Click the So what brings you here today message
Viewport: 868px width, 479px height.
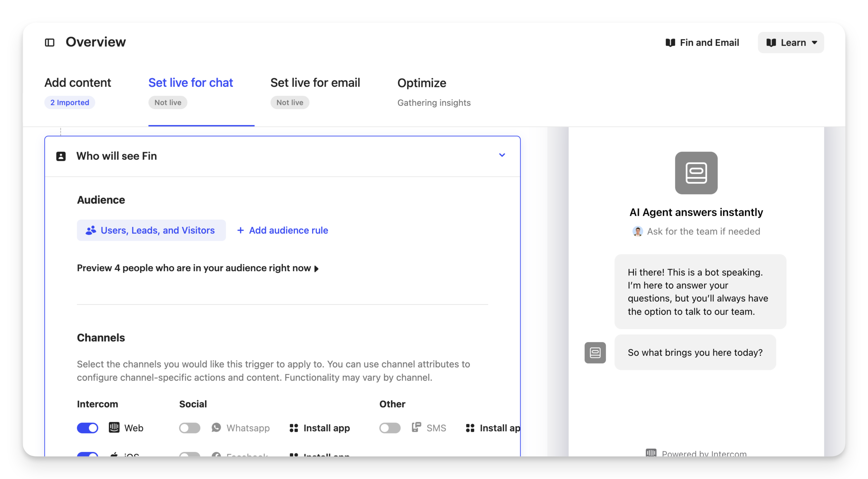(695, 352)
